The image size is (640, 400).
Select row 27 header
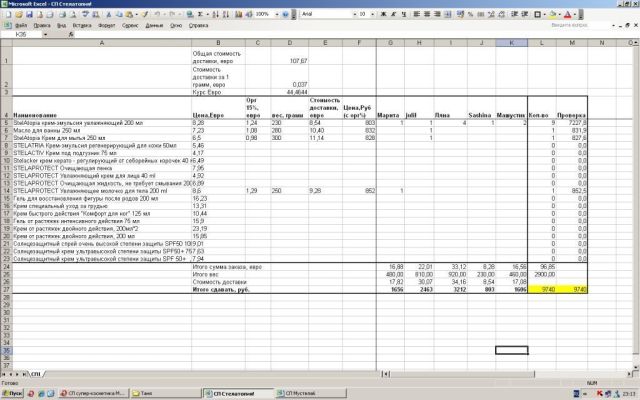pos(6,289)
